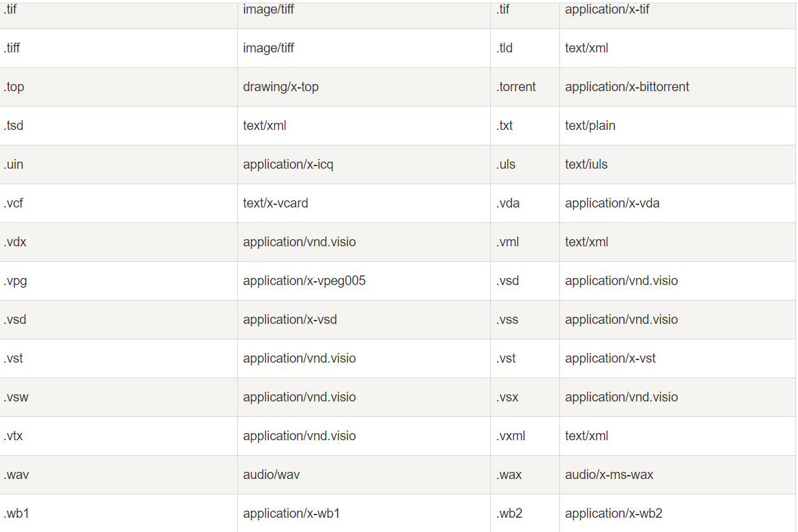Image resolution: width=798 pixels, height=532 pixels.
Task: Select the .vdx extension cell
Action: tap(118, 242)
